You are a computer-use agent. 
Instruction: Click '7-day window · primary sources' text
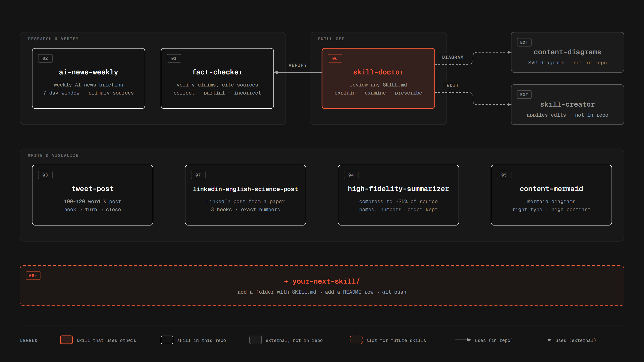tap(89, 93)
